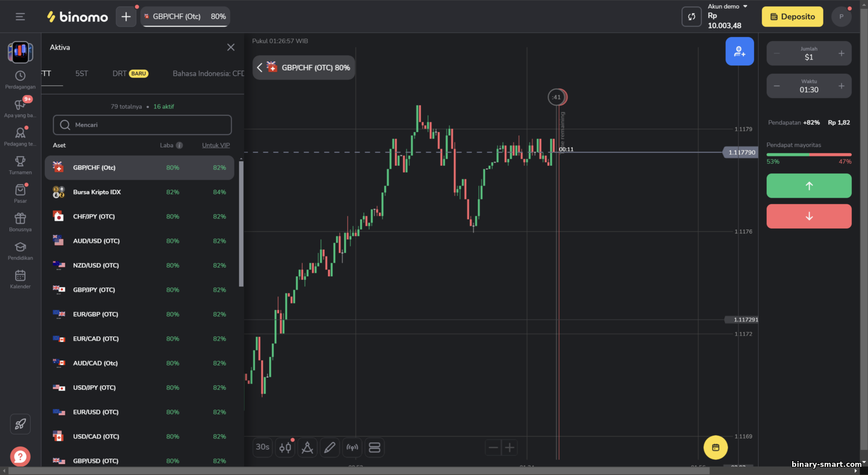This screenshot has width=868, height=475.
Task: Switch to the 5ST tab
Action: pos(82,74)
